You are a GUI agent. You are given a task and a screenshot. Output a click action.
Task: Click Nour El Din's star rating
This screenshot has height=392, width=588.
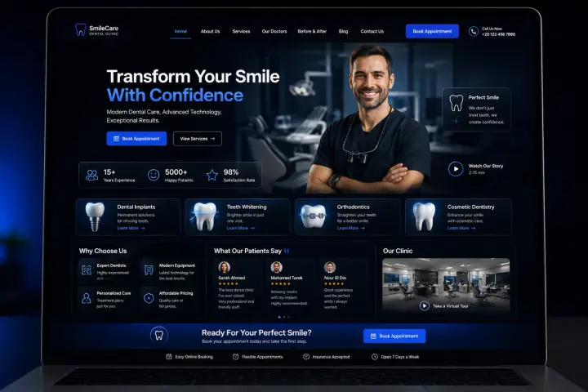(x=334, y=284)
